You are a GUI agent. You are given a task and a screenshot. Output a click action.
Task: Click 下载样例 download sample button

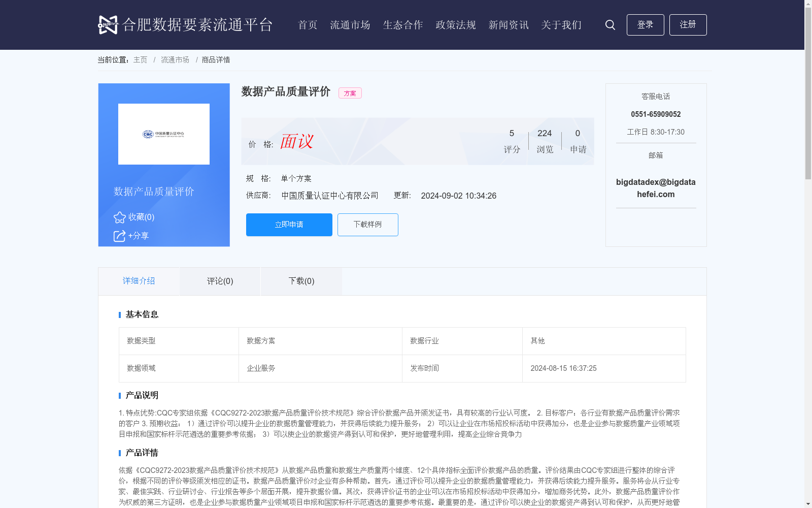[x=368, y=225]
